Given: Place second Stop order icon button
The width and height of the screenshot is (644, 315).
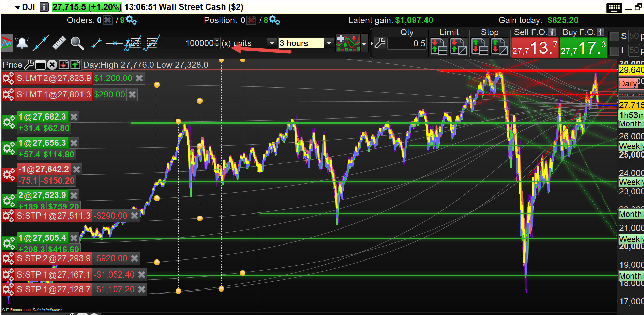Looking at the screenshot, I should pyautogui.click(x=499, y=46).
